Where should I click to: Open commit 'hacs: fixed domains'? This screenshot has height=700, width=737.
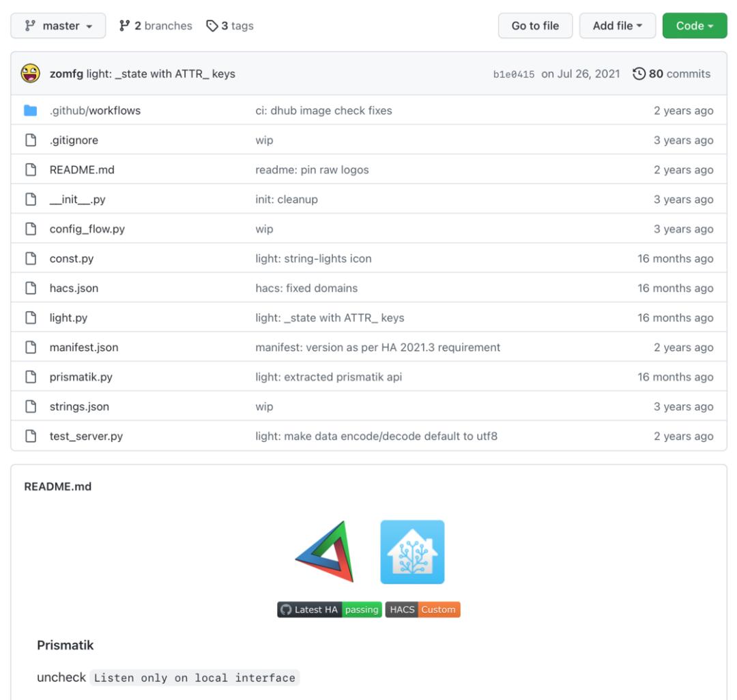point(306,288)
